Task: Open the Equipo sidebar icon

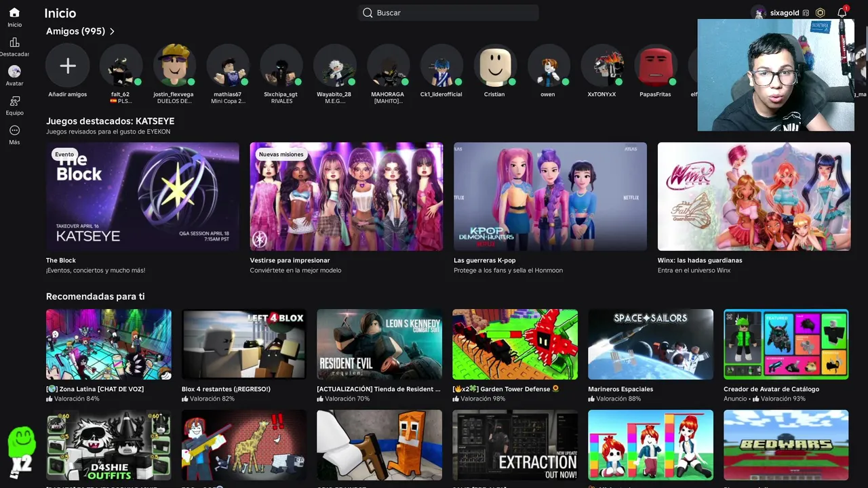Action: pos(14,101)
